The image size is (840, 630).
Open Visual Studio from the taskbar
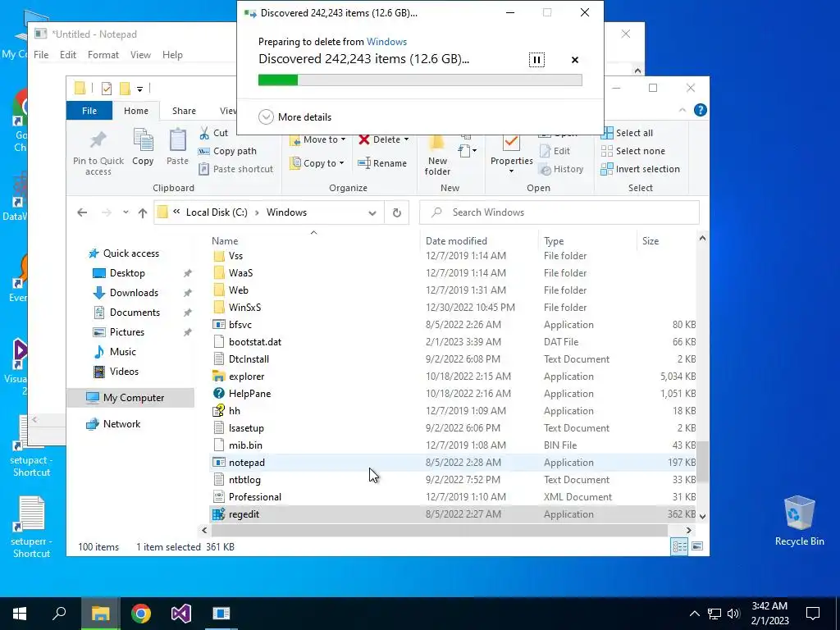181,614
